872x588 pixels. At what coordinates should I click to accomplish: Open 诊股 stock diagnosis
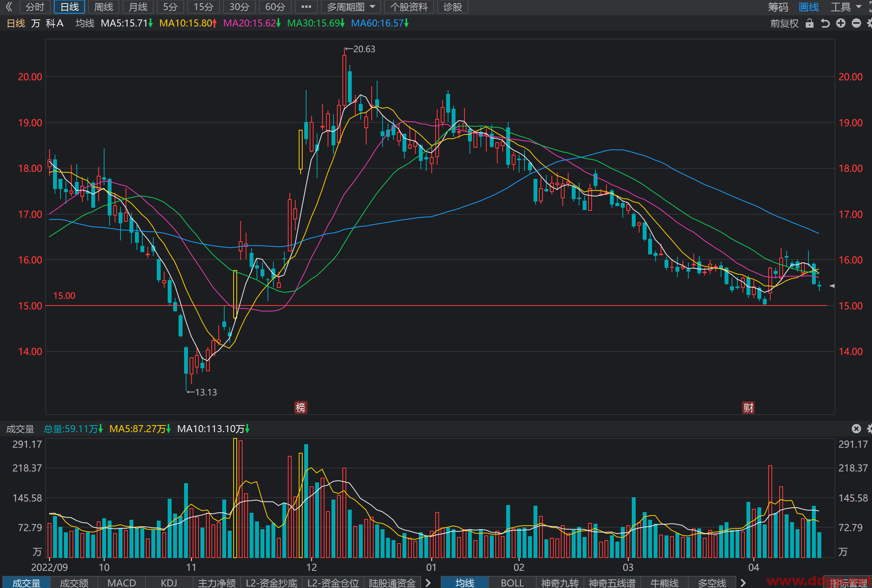pyautogui.click(x=452, y=7)
